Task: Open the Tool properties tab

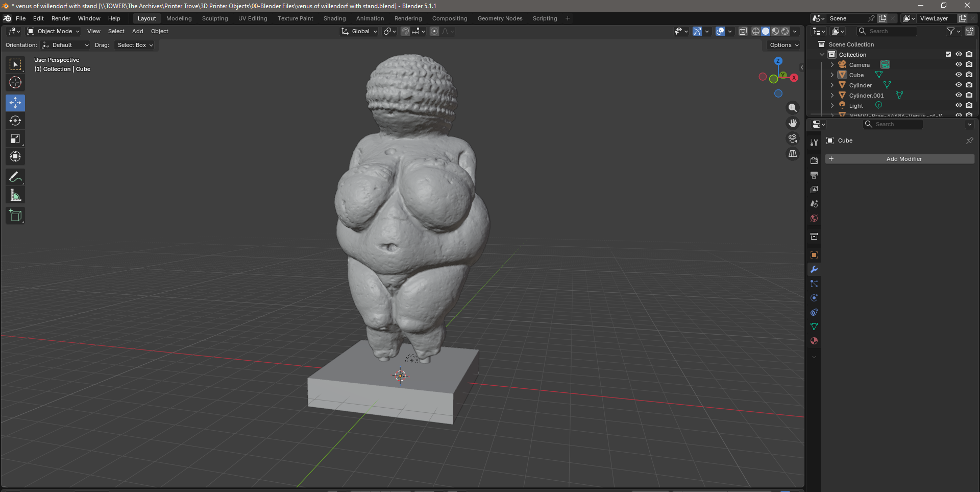Action: click(x=814, y=143)
